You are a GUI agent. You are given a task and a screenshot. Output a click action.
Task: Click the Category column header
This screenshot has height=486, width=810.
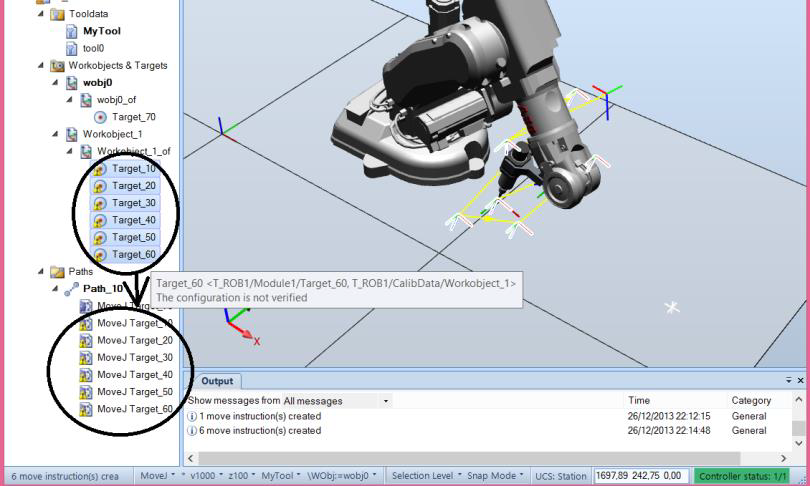tap(751, 400)
